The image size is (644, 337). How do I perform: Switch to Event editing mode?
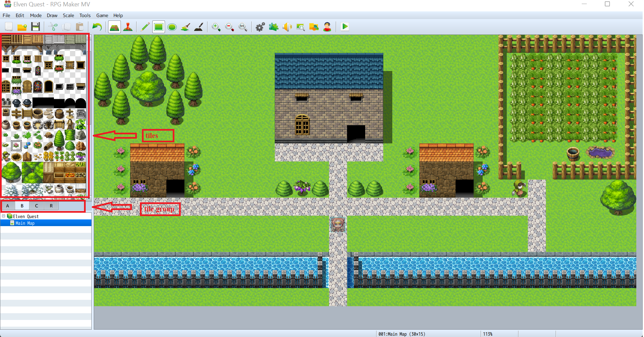click(128, 27)
